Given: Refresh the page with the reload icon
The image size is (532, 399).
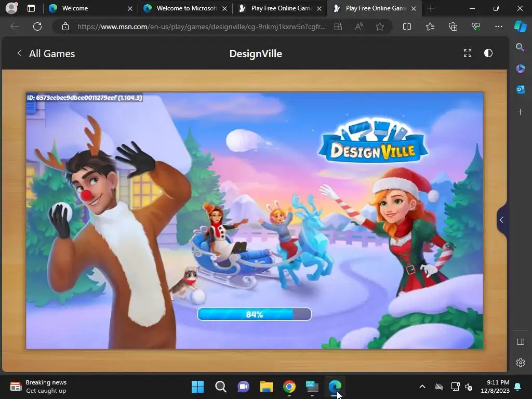Looking at the screenshot, I should 37,26.
